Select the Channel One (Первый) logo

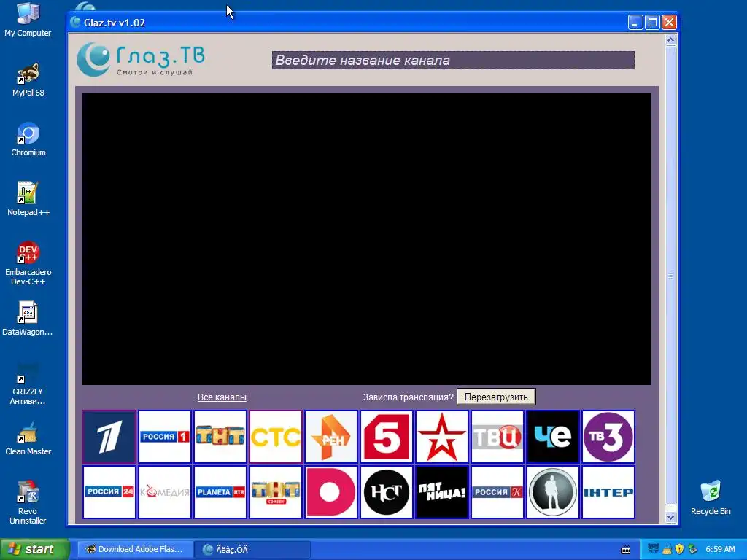109,437
